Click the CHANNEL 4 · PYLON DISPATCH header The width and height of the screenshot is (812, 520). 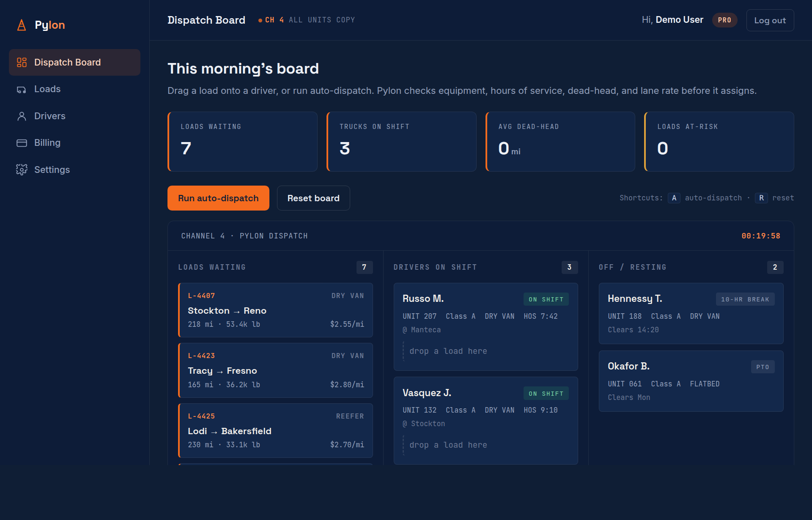[244, 236]
